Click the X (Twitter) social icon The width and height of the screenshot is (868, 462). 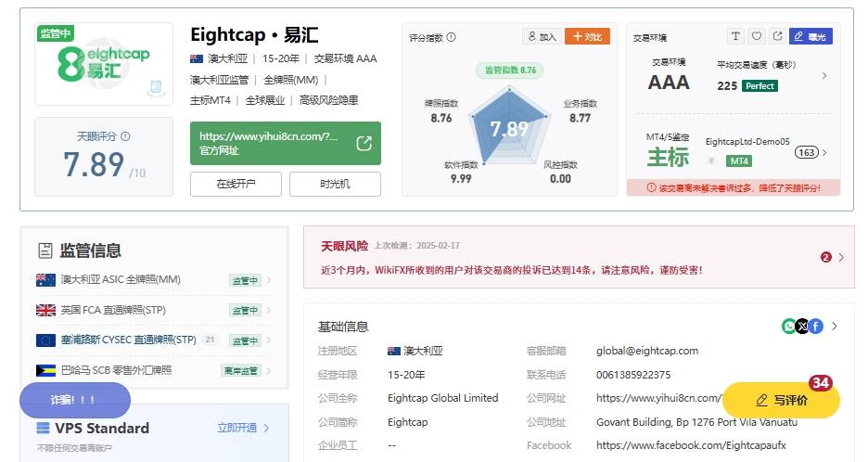(x=802, y=327)
